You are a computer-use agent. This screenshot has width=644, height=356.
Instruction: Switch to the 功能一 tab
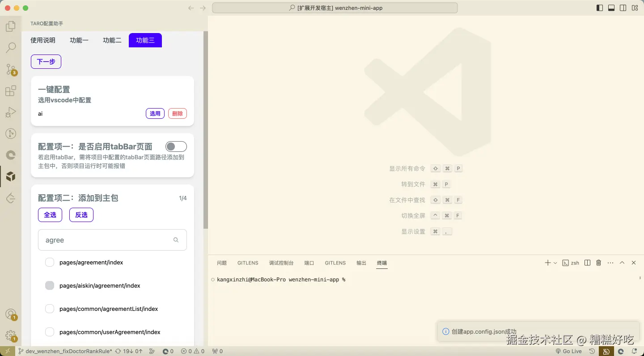coord(79,40)
